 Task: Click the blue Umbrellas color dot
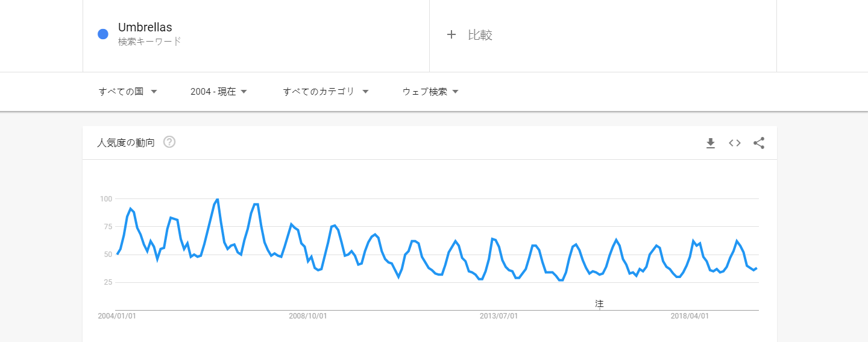click(x=103, y=34)
